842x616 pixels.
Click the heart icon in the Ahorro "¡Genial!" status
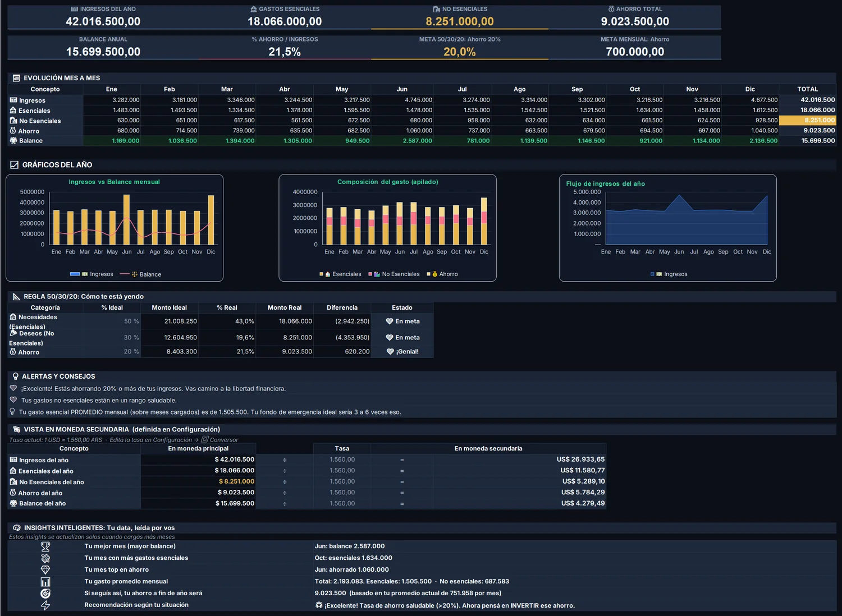390,352
